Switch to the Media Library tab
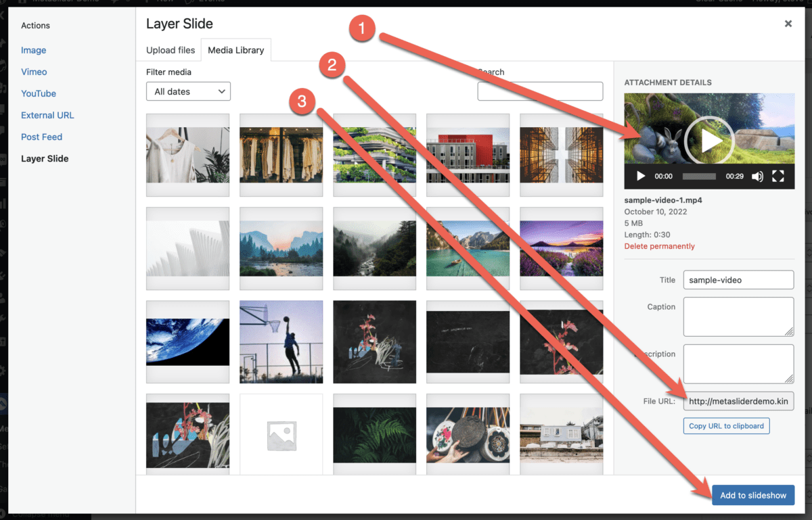Viewport: 812px width, 520px height. pos(236,49)
